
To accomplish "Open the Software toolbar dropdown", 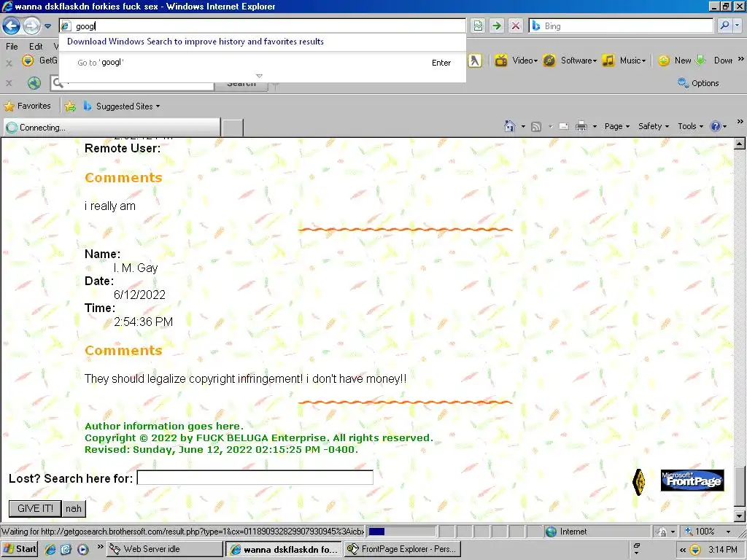I will pyautogui.click(x=570, y=61).
